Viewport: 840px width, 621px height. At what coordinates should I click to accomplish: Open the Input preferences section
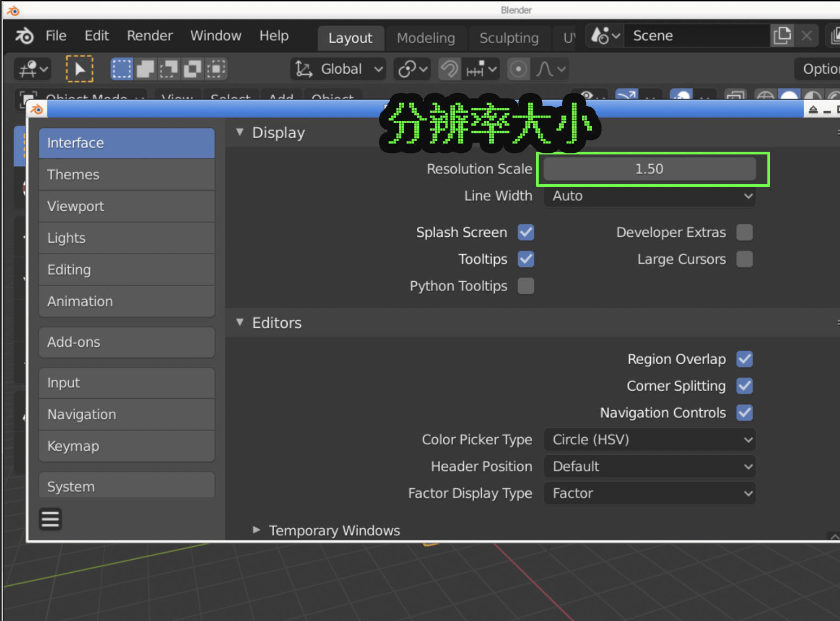tap(127, 383)
